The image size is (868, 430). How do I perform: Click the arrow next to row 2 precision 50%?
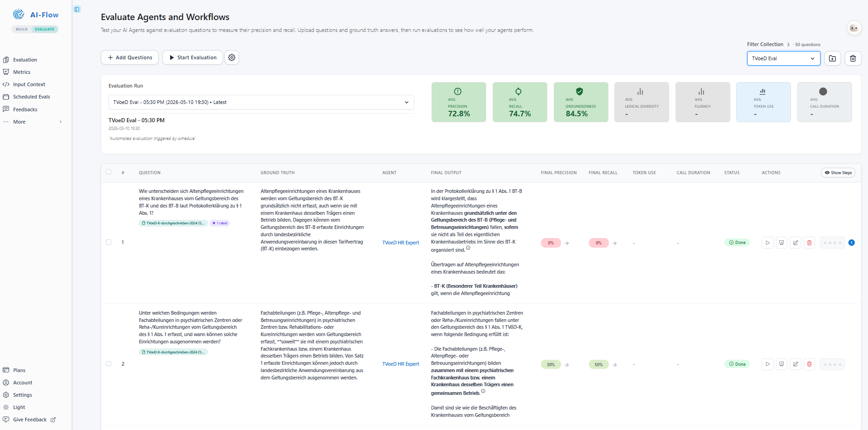coord(567,365)
